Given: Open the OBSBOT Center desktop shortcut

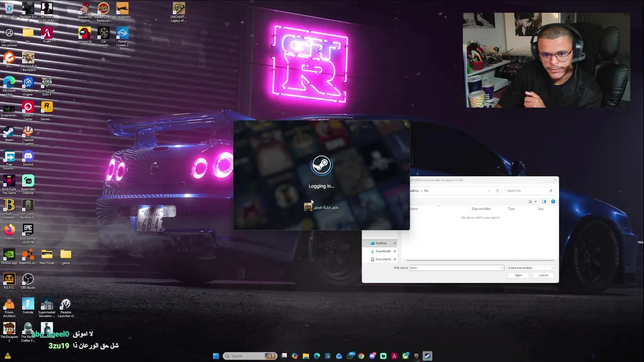Looking at the screenshot, I should pyautogui.click(x=28, y=111).
